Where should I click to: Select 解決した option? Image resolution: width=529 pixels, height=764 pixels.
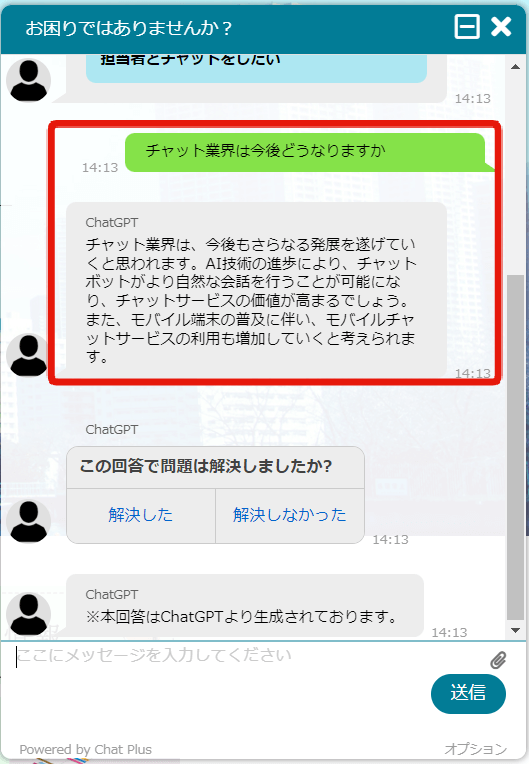click(141, 516)
